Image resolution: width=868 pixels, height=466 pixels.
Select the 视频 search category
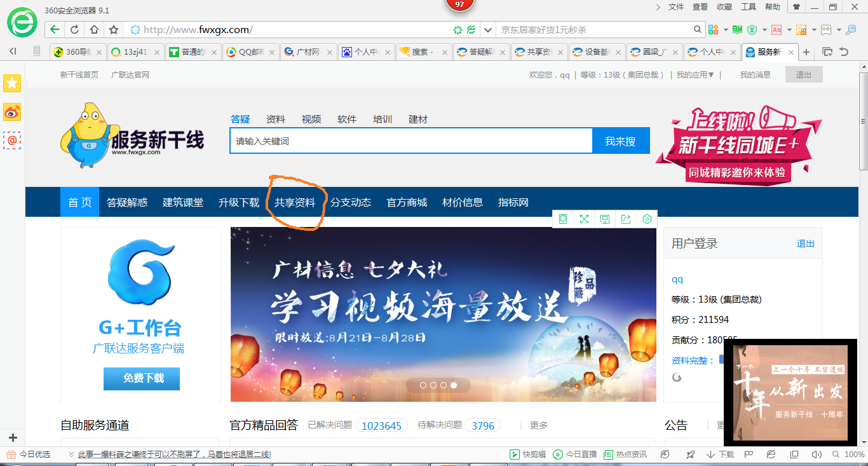[311, 119]
